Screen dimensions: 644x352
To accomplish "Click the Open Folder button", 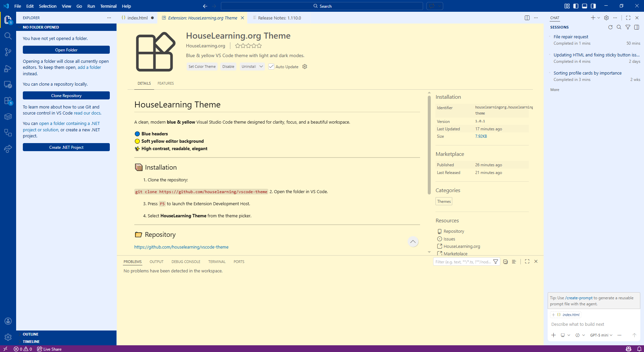I will coord(66,50).
